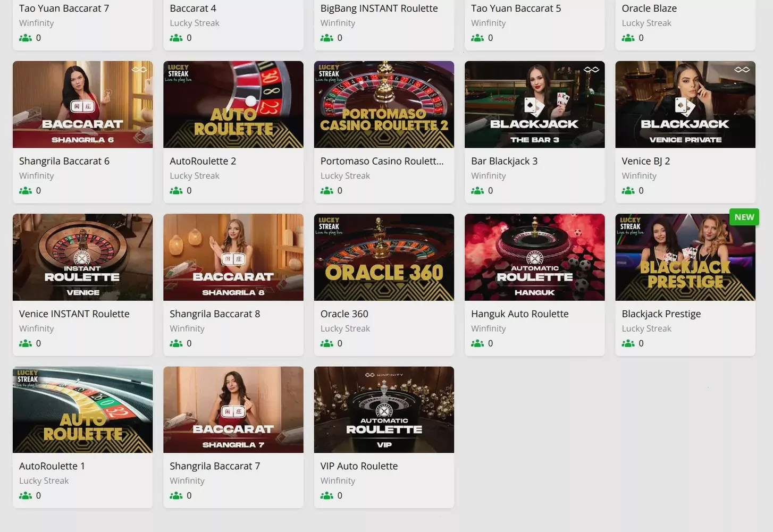Click Lucky Streak provider under Oracle Blaze

coord(646,23)
